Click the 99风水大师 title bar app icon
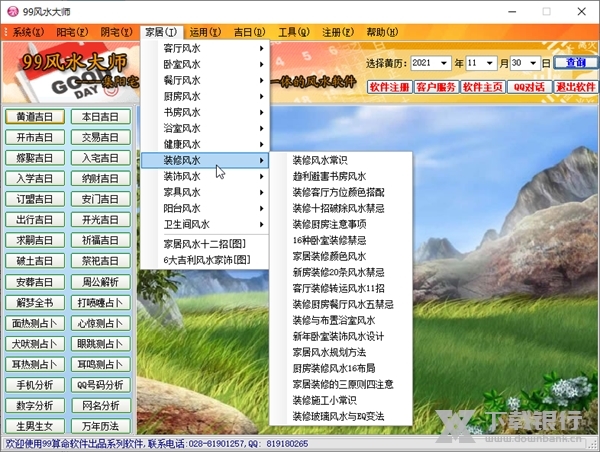The width and height of the screenshot is (600, 452). (13, 11)
